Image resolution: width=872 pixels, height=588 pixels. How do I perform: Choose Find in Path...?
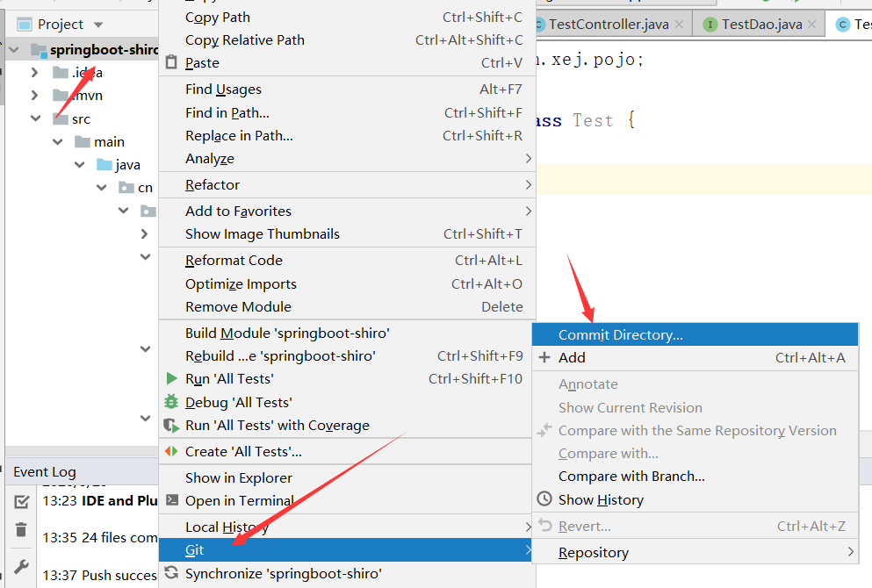coord(347,113)
